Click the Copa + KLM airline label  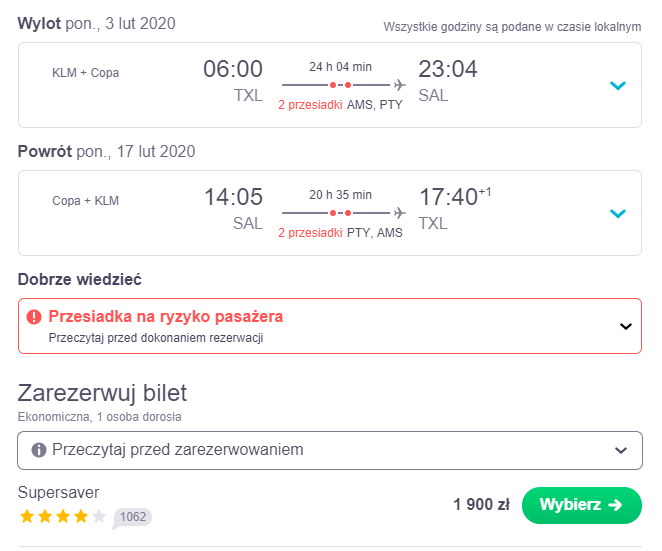click(85, 201)
